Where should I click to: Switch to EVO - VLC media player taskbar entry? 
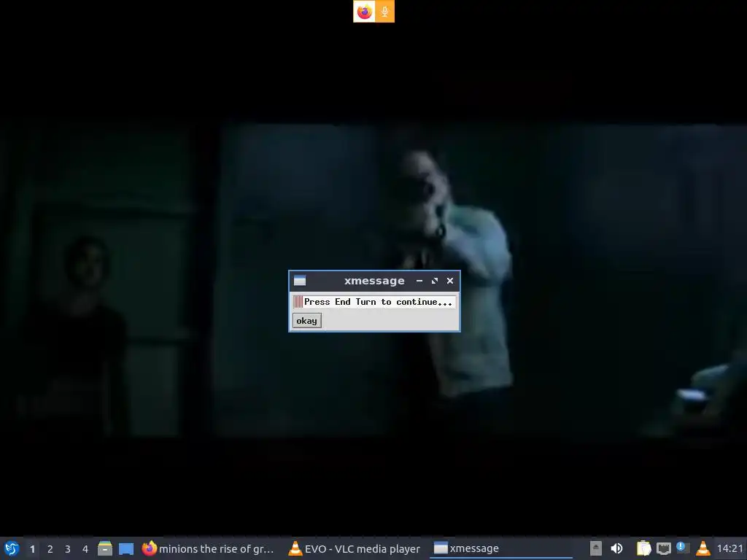point(355,548)
